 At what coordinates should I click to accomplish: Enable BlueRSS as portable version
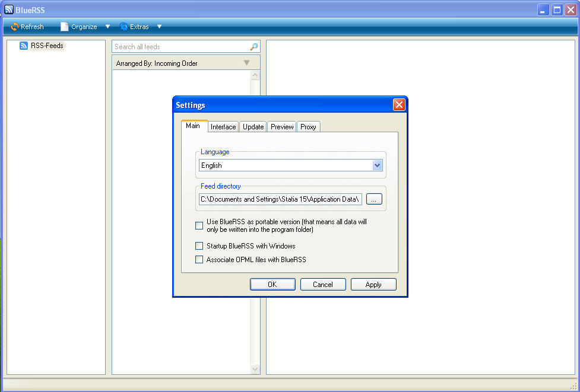point(199,225)
